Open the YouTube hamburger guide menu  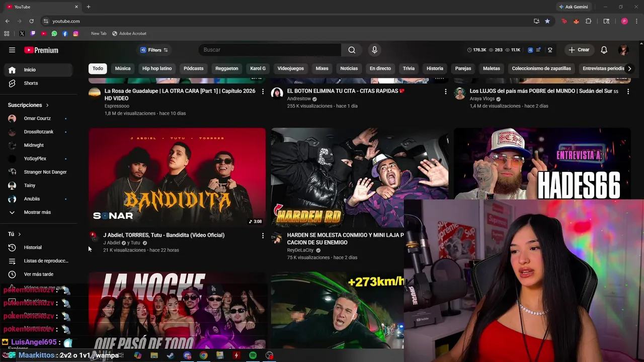12,50
